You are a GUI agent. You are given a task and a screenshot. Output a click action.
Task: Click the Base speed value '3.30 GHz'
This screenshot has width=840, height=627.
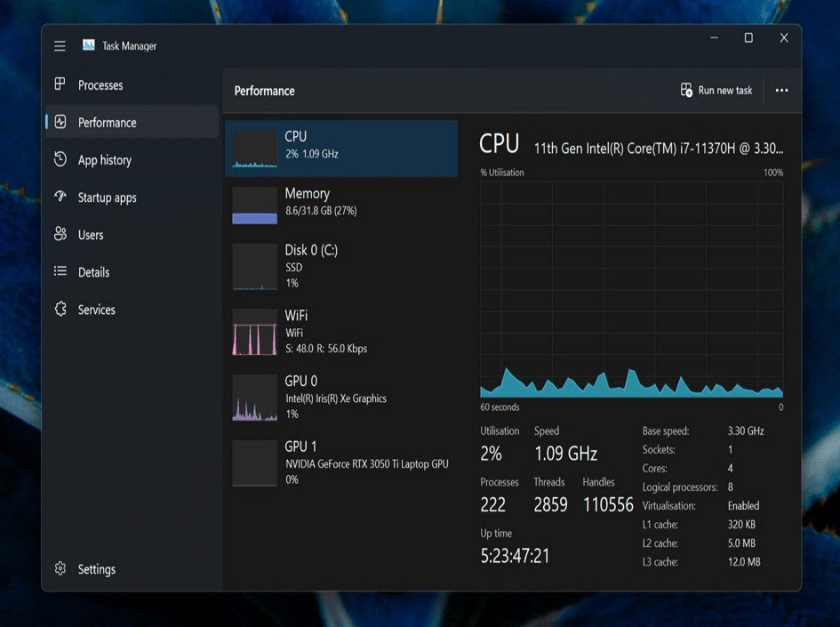point(746,430)
